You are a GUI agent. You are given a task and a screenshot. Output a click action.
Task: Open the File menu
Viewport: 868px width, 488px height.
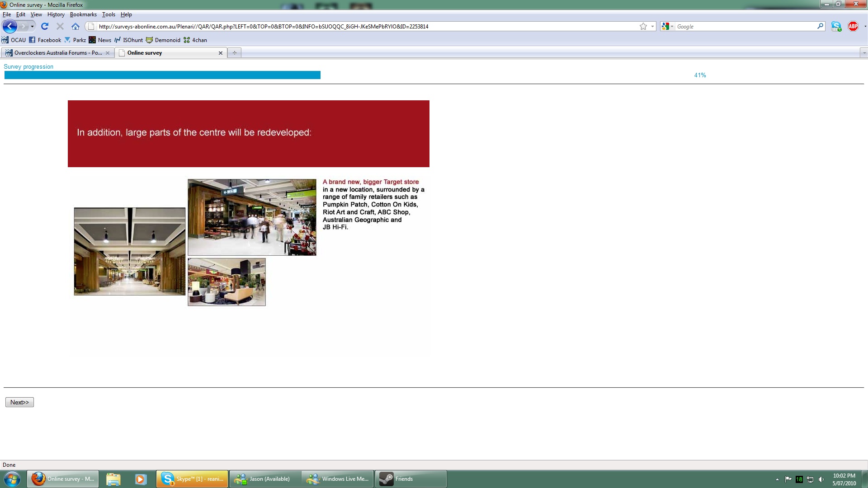pos(7,14)
